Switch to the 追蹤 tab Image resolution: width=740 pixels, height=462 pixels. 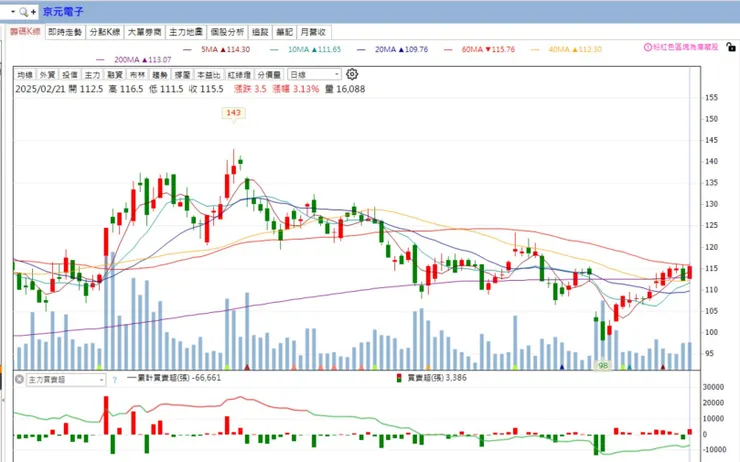[x=260, y=32]
